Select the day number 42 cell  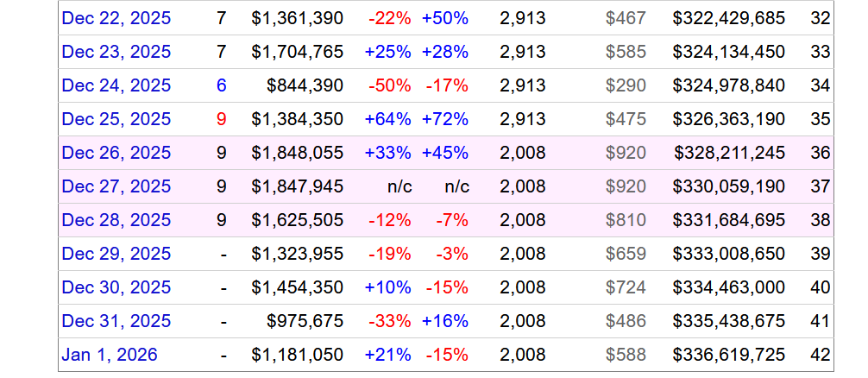(x=821, y=355)
